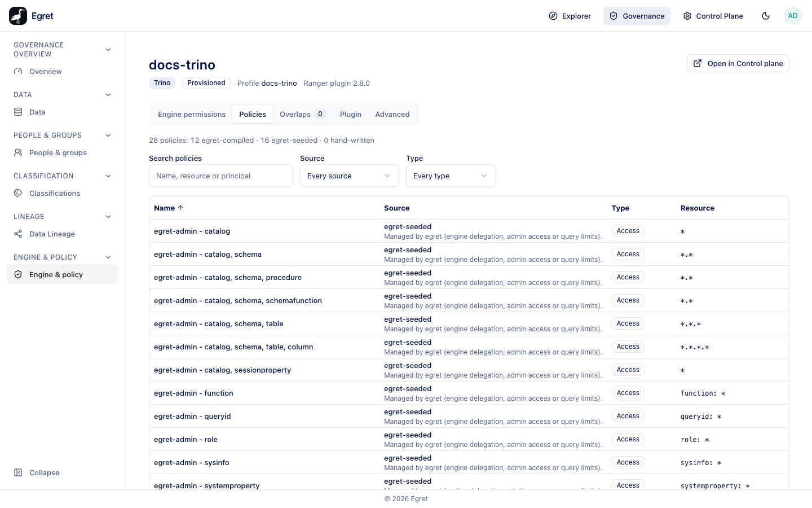Click the People & groups users icon
812x508 pixels.
click(x=18, y=153)
